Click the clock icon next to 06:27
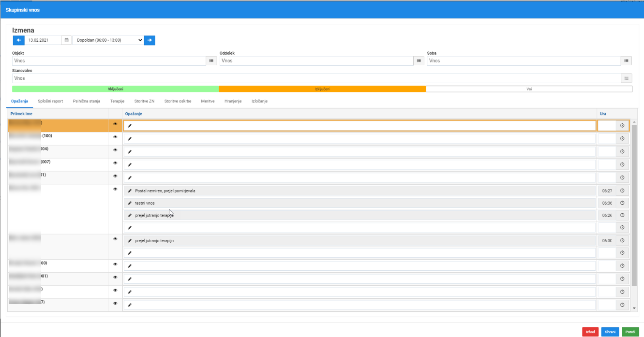This screenshot has width=644, height=337. click(622, 190)
